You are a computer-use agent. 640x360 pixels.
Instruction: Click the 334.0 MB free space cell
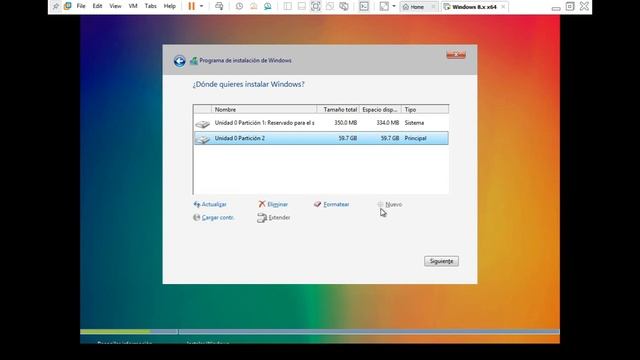tap(388, 123)
